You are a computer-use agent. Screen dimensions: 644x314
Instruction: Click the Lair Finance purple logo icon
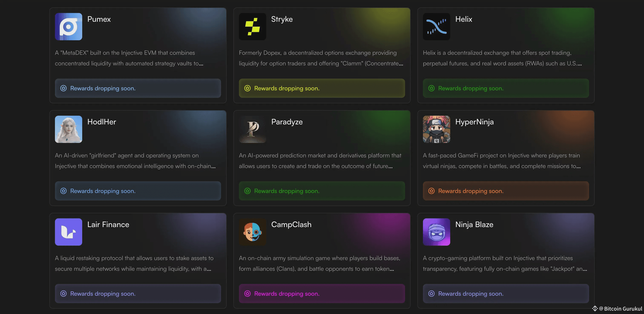[68, 232]
